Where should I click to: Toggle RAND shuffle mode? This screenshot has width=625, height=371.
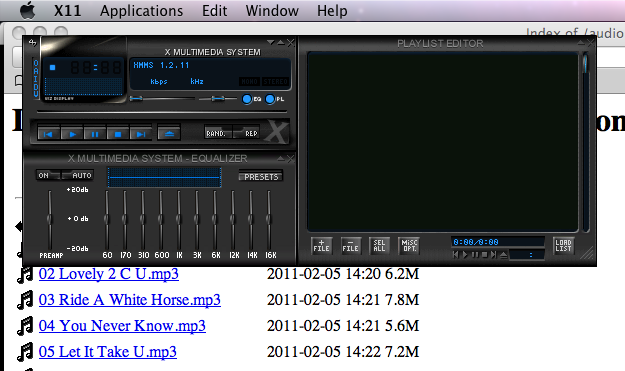coord(218,132)
